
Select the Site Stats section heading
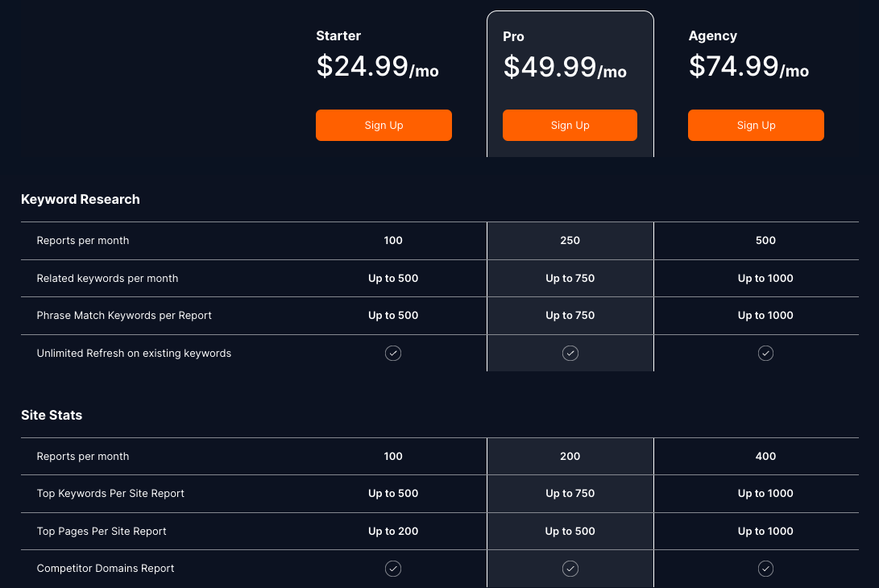52,416
